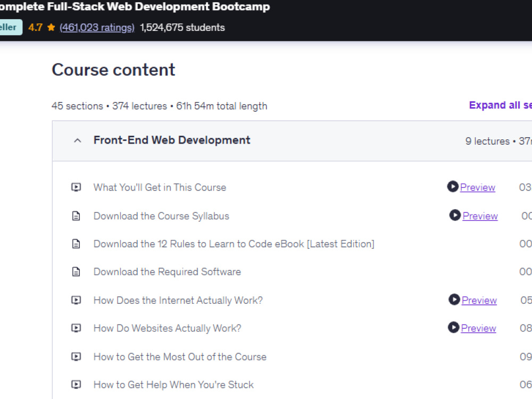This screenshot has width=532, height=399.
Task: Open Preview link for How Does the Internet Actually Work?
Action: tap(479, 300)
